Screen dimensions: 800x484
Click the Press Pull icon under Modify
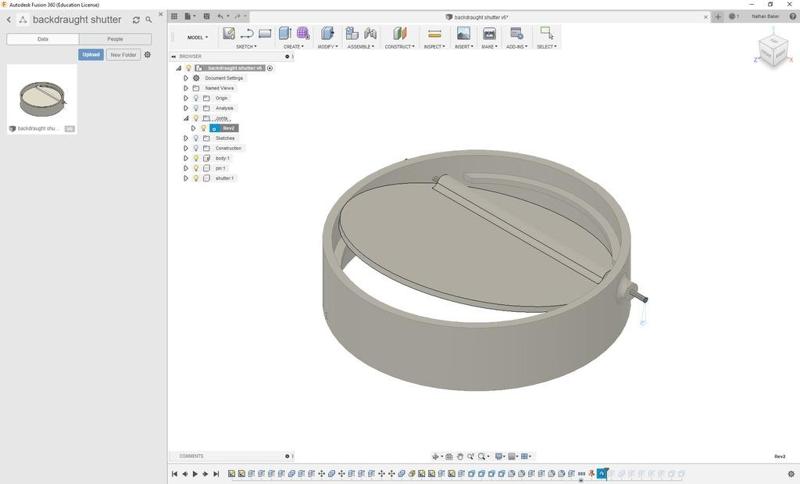coord(327,34)
